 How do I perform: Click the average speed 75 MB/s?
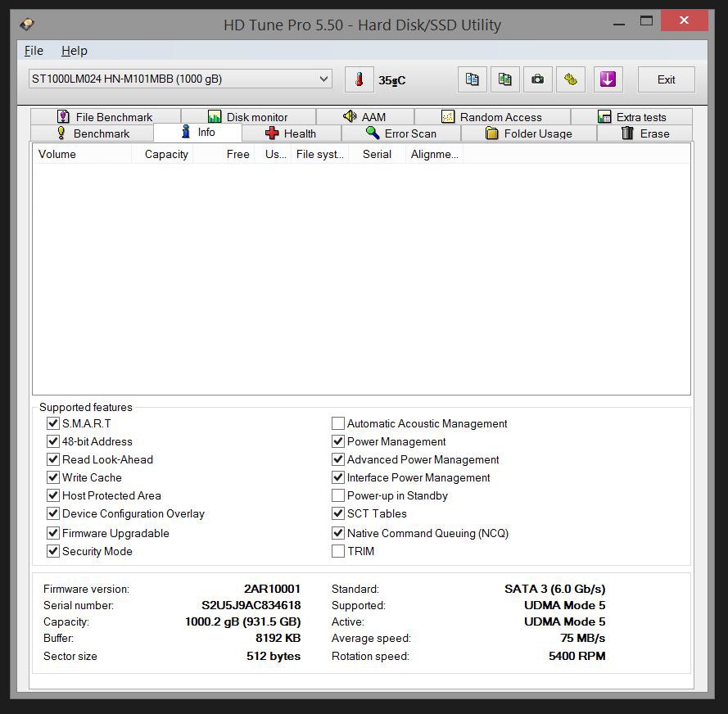(x=583, y=638)
